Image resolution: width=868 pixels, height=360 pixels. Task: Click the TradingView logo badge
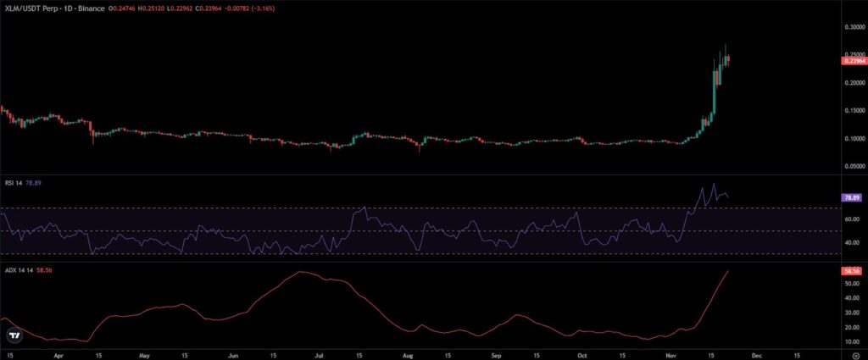coord(14,335)
